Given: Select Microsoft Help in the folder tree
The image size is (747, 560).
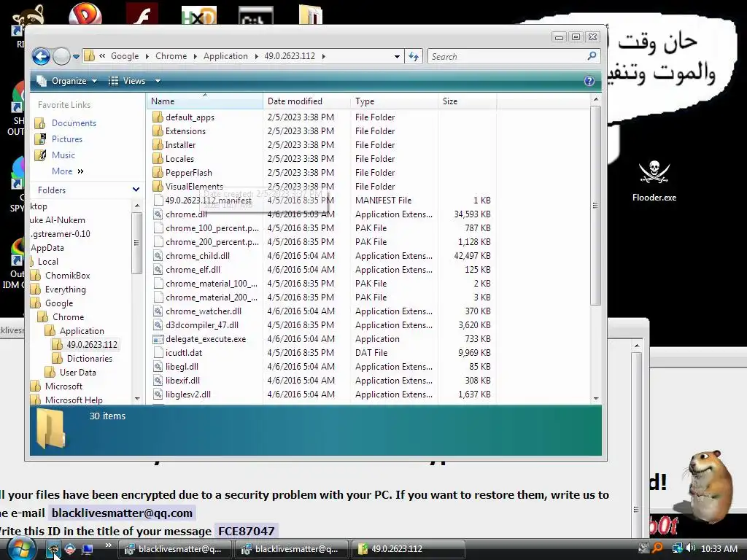Looking at the screenshot, I should click(74, 400).
